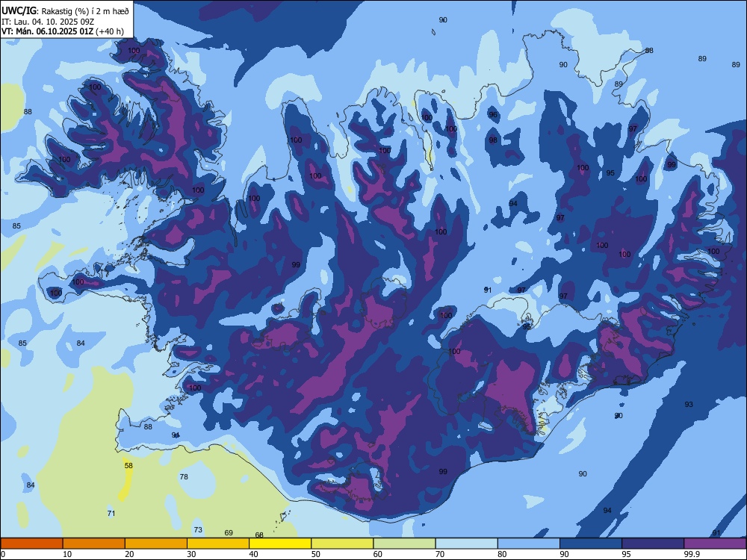Click the 80–90 medium blue legend swatch

529,544
